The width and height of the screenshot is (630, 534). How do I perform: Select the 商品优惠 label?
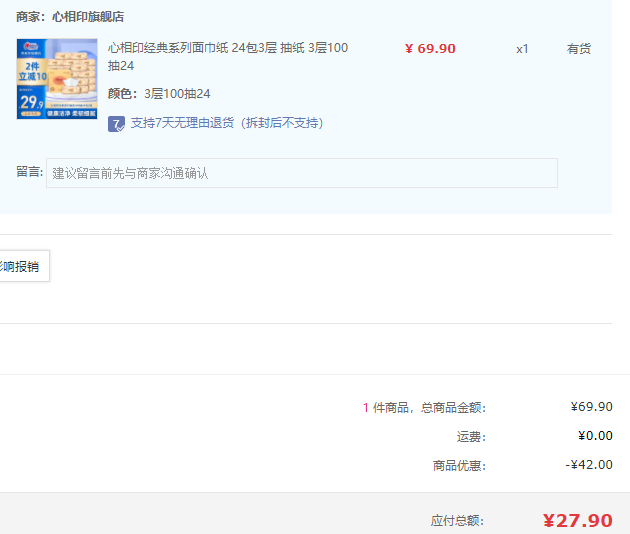click(x=459, y=466)
